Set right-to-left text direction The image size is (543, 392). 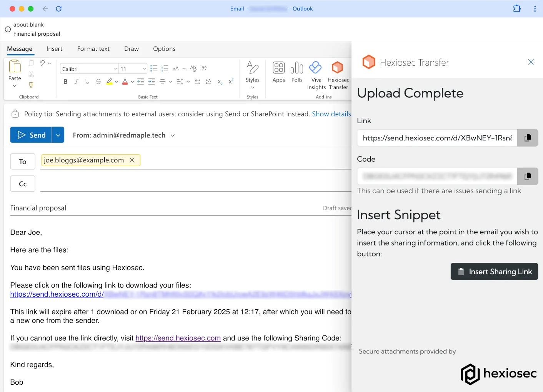click(x=208, y=82)
